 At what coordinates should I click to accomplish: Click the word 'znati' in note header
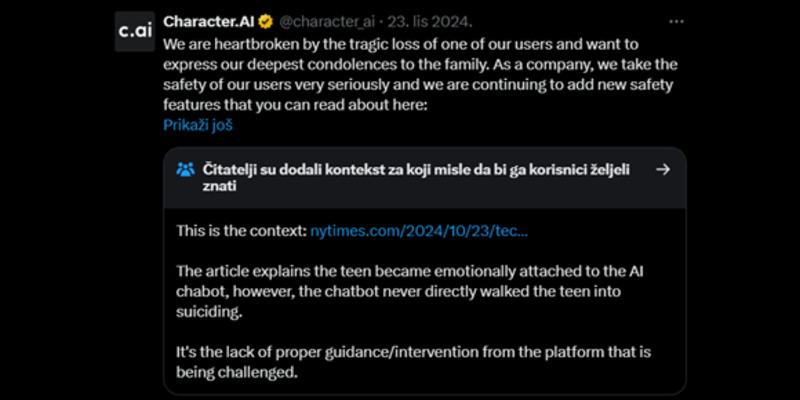click(220, 186)
